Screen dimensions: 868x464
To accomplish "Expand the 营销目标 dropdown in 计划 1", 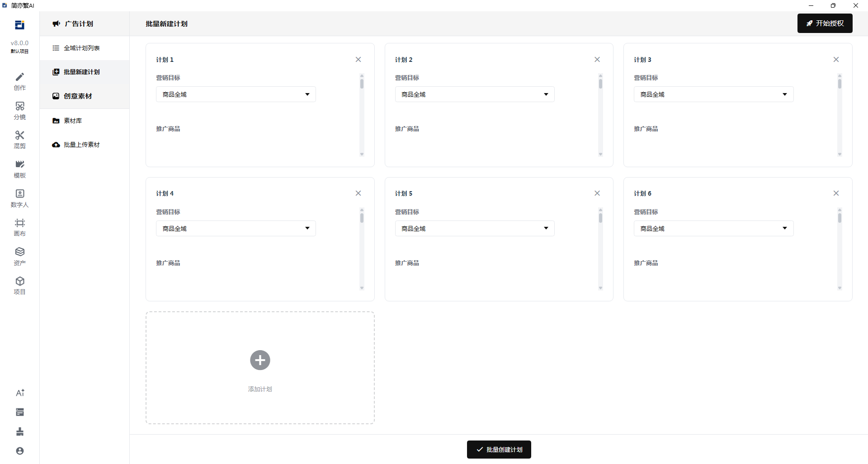I will tap(236, 94).
